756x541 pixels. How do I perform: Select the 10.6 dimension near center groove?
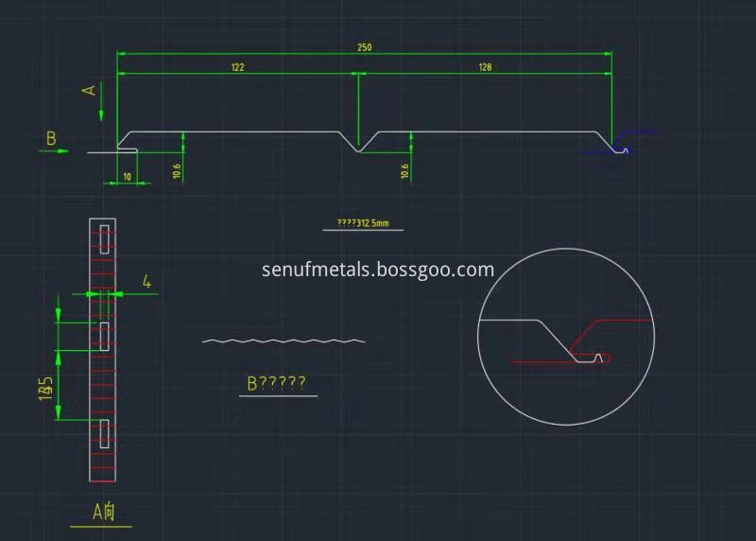tap(404, 171)
